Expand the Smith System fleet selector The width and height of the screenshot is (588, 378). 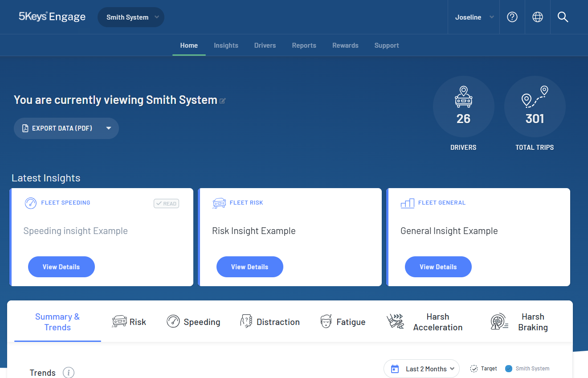coord(131,17)
